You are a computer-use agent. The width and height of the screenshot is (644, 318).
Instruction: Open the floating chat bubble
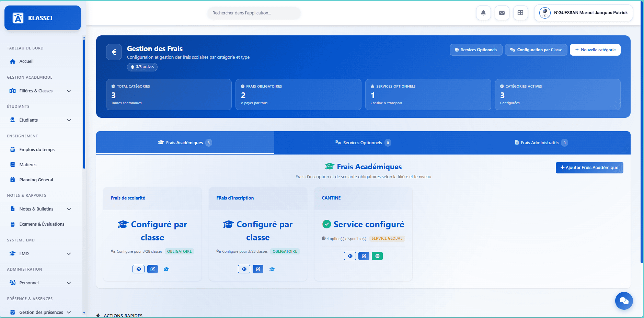click(624, 301)
